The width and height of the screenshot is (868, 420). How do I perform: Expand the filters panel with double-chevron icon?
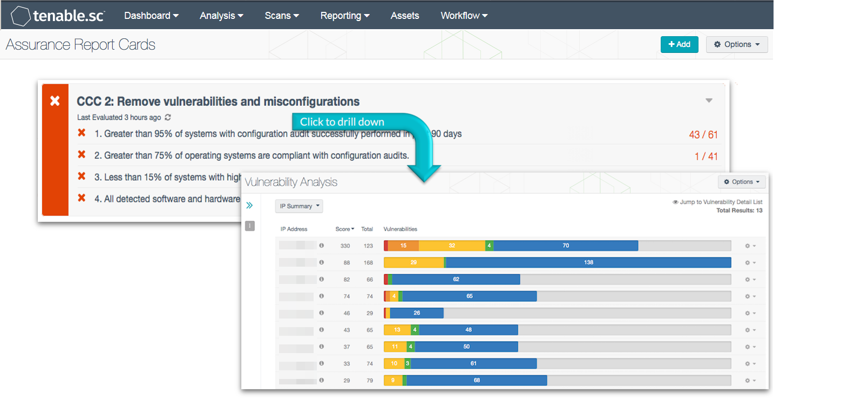pos(249,205)
